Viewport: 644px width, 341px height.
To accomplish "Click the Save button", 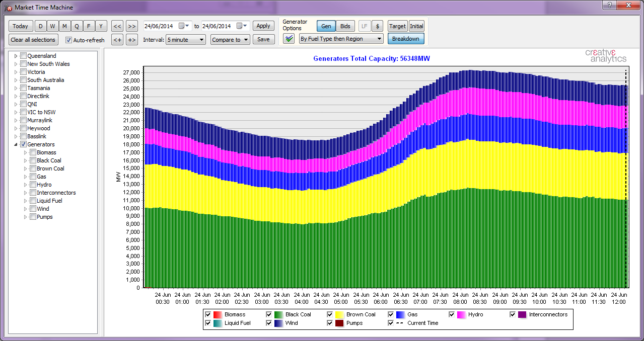I will pyautogui.click(x=263, y=40).
